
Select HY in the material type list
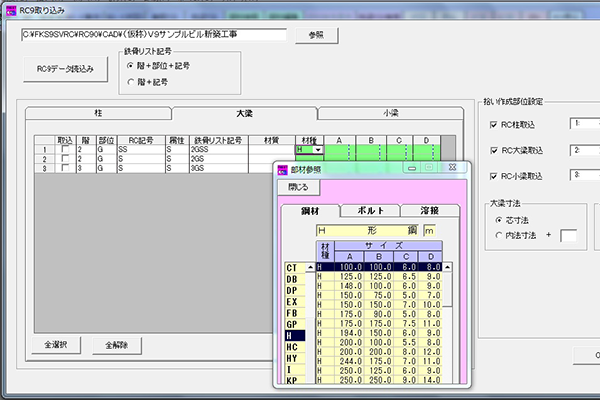tap(295, 358)
